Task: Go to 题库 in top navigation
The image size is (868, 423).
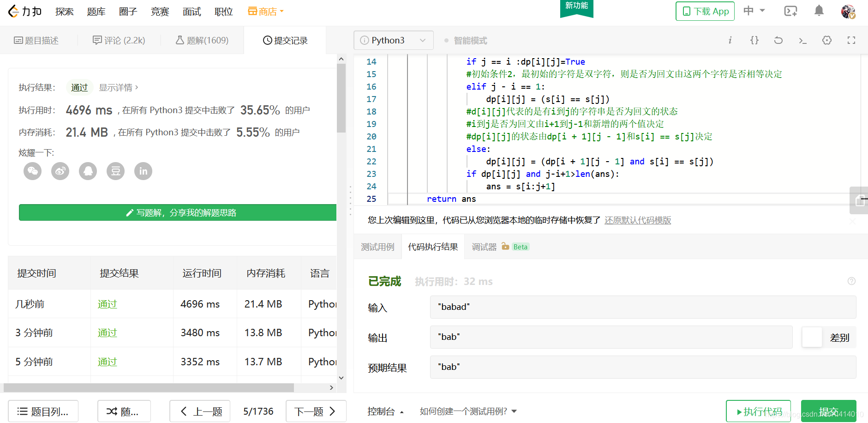Action: click(96, 12)
